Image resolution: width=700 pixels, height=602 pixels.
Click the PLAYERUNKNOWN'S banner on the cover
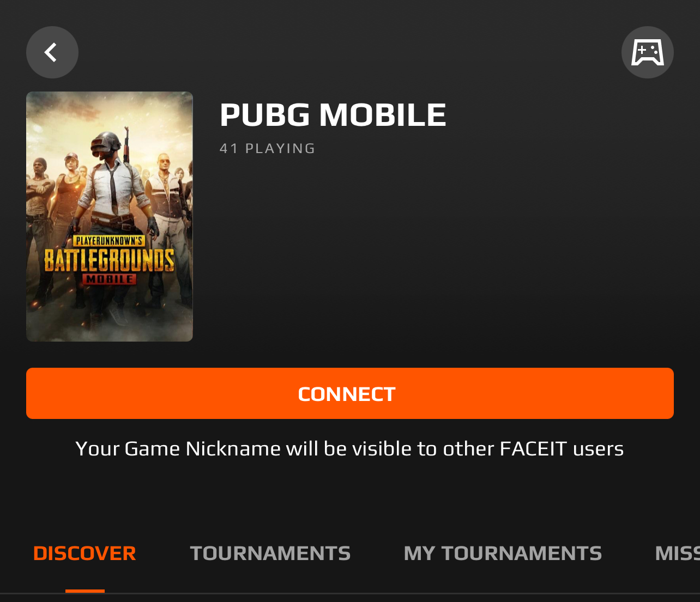point(109,241)
